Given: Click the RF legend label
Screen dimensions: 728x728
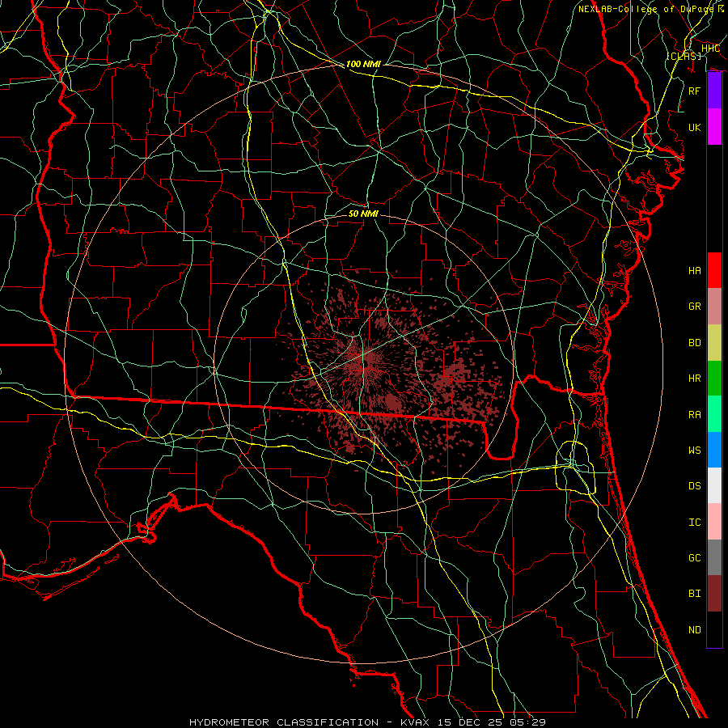Looking at the screenshot, I should coord(695,91).
